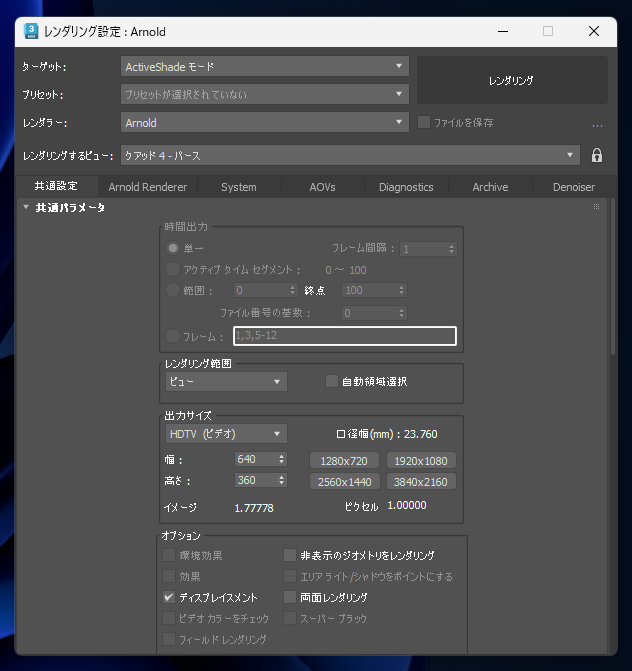Toggle the 環境効果 checkbox
Image resolution: width=632 pixels, height=671 pixels.
pos(169,555)
